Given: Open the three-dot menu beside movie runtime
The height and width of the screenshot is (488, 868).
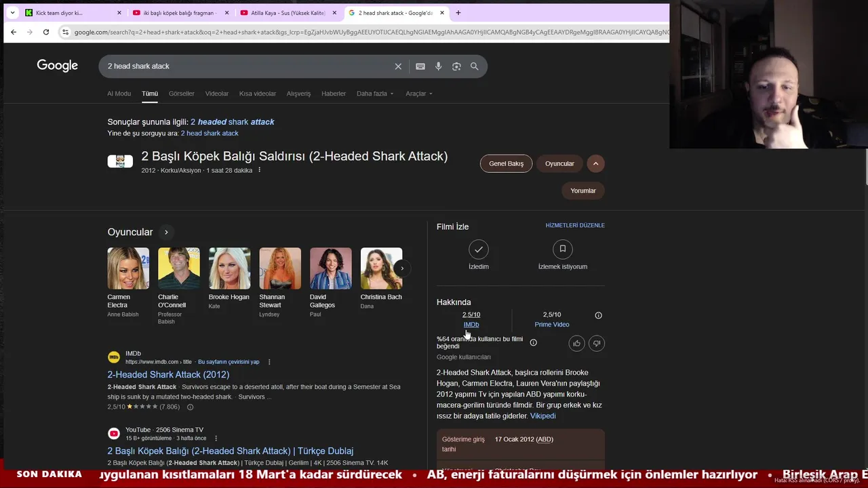Looking at the screenshot, I should [259, 170].
